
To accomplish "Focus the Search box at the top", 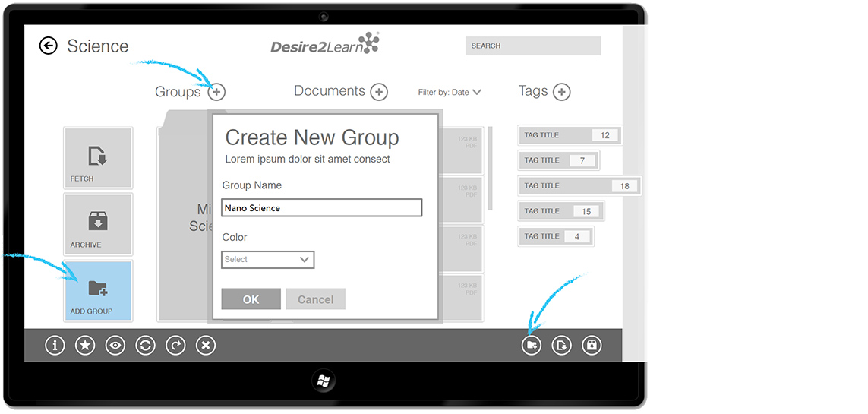I will pyautogui.click(x=532, y=46).
